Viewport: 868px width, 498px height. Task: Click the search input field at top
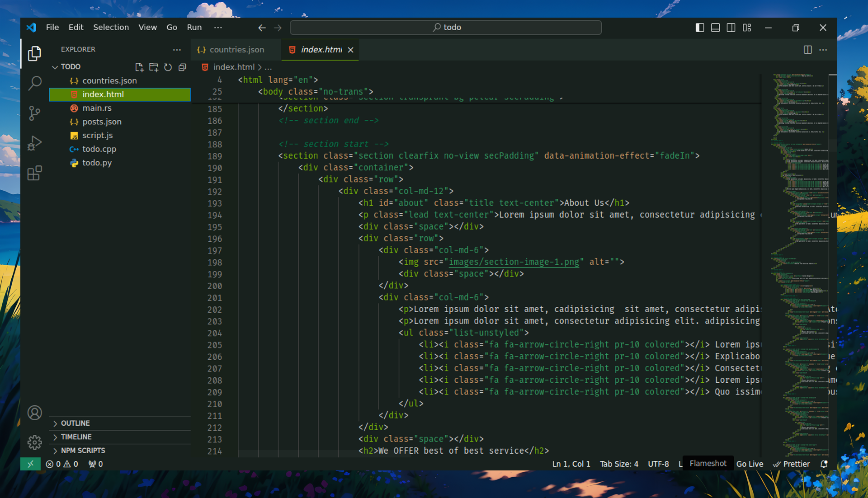[447, 27]
